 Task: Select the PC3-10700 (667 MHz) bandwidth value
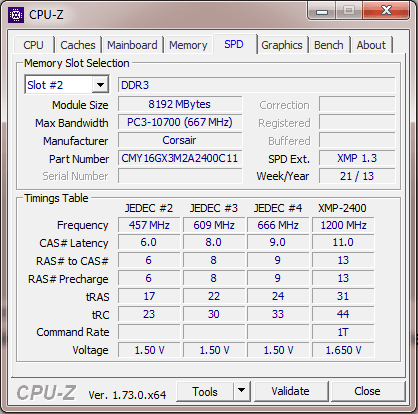tap(180, 122)
